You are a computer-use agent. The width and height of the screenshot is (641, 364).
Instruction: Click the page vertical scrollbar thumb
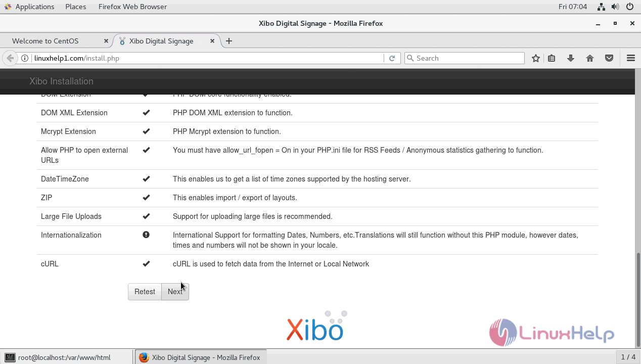click(x=638, y=298)
